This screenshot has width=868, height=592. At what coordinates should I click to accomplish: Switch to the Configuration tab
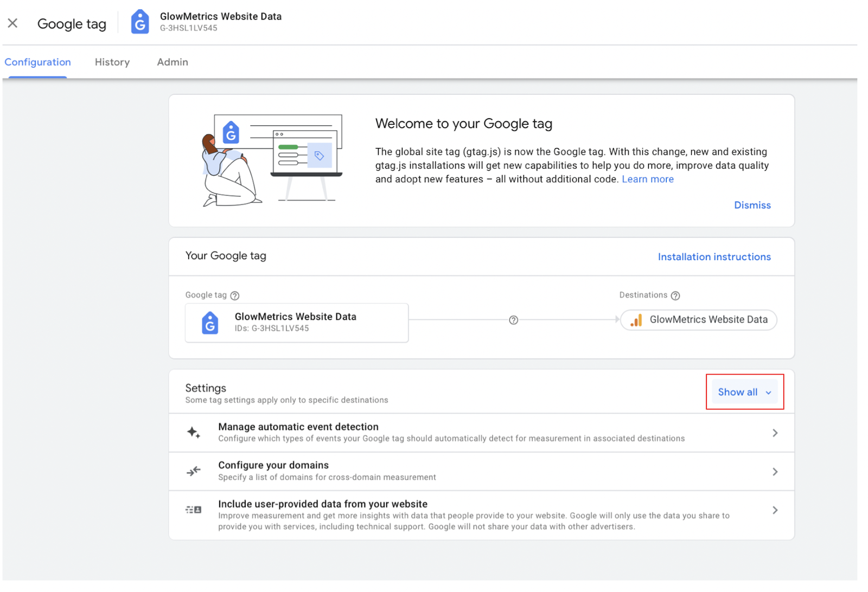coord(38,62)
